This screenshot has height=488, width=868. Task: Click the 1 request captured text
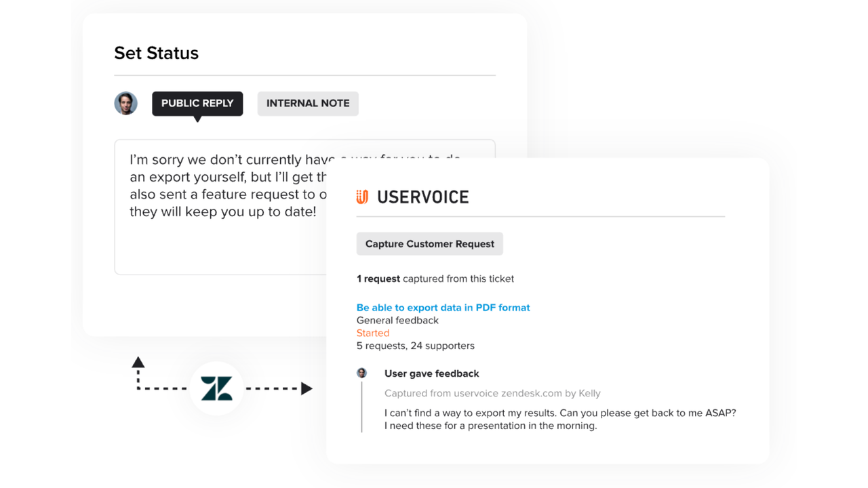tap(435, 279)
